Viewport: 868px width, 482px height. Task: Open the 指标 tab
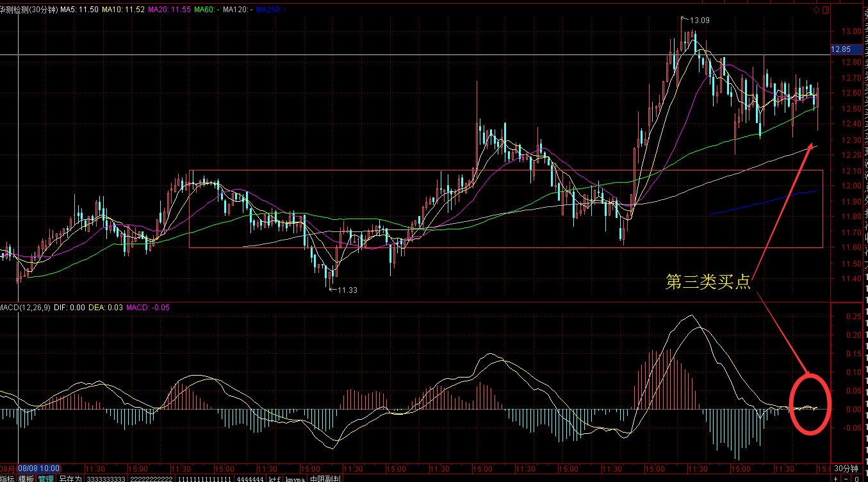[x=8, y=478]
